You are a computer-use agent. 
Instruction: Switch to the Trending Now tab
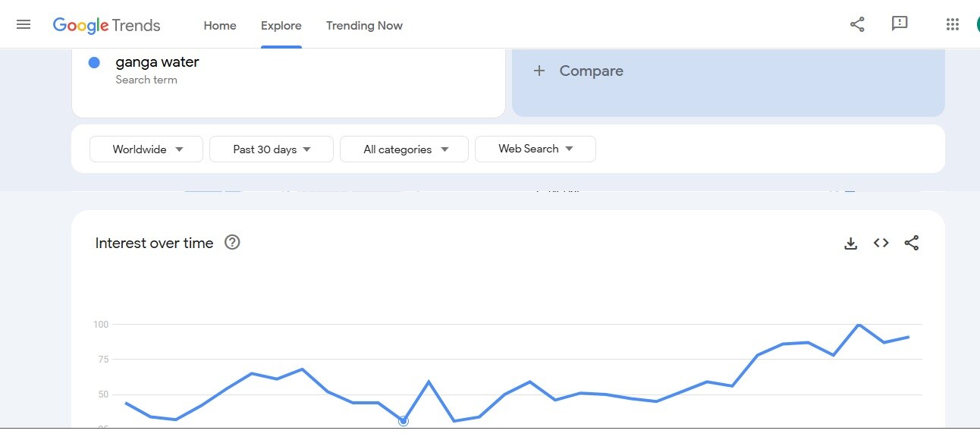pos(364,26)
